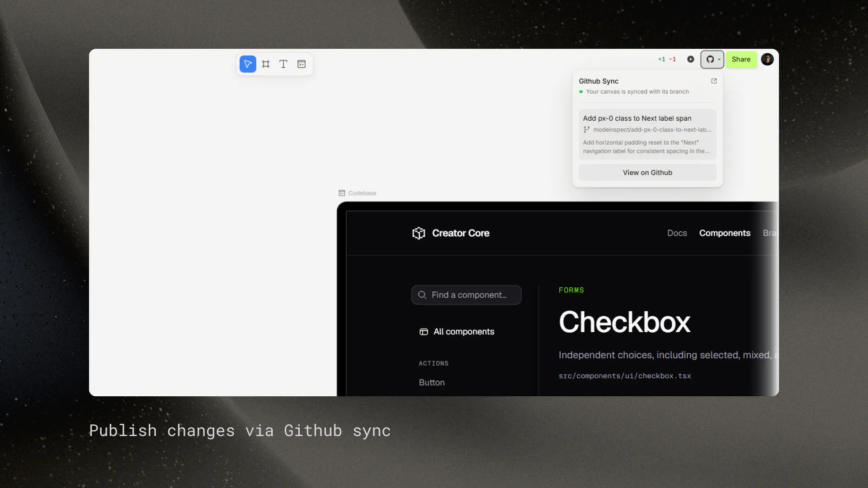
Task: Select the frame tool
Action: [266, 64]
